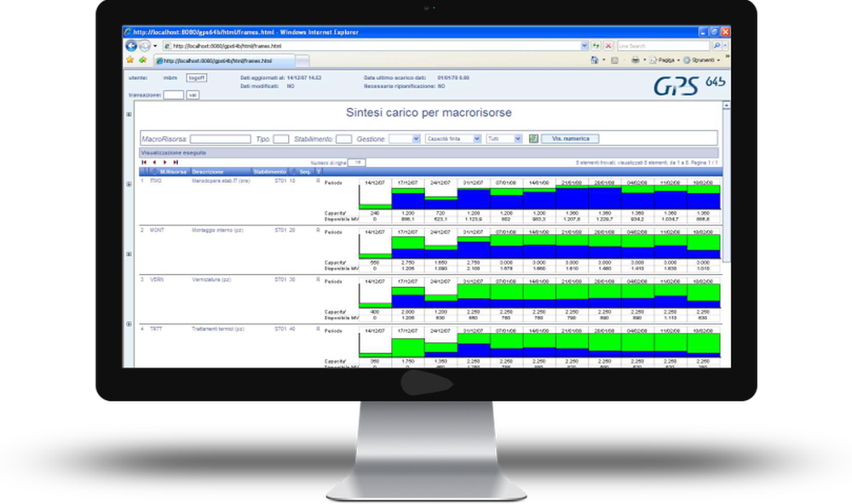The image size is (852, 504).
Task: Click the logoff button
Action: (197, 77)
